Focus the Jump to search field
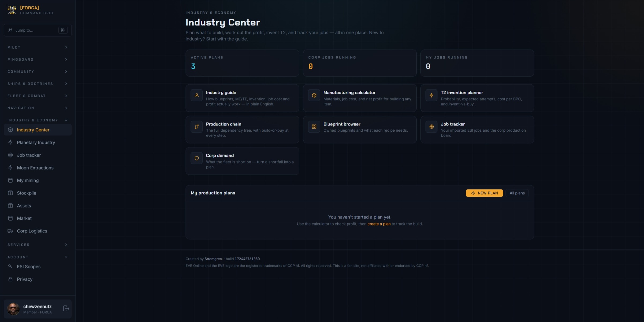This screenshot has width=644, height=322. click(x=38, y=30)
